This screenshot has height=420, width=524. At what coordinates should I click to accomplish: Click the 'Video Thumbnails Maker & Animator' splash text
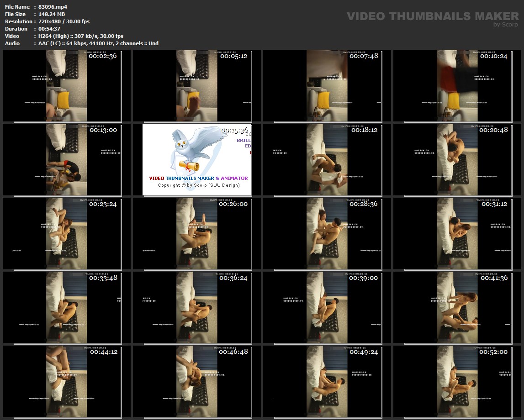[x=198, y=178]
